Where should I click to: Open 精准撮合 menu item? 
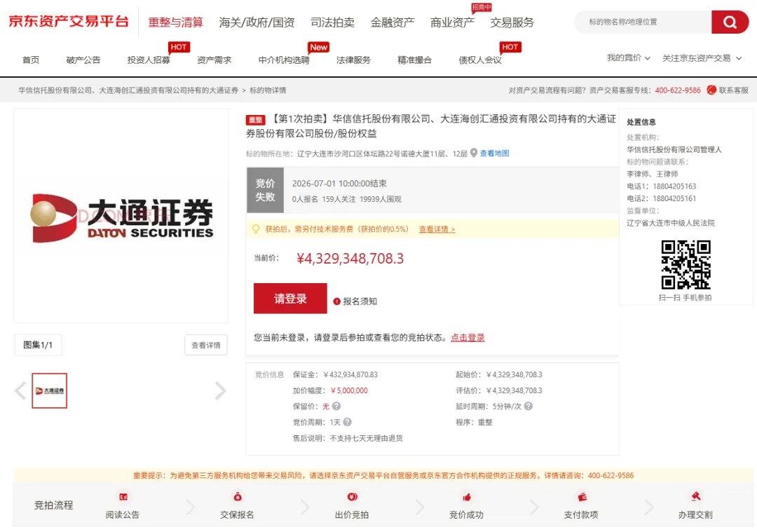(x=414, y=60)
